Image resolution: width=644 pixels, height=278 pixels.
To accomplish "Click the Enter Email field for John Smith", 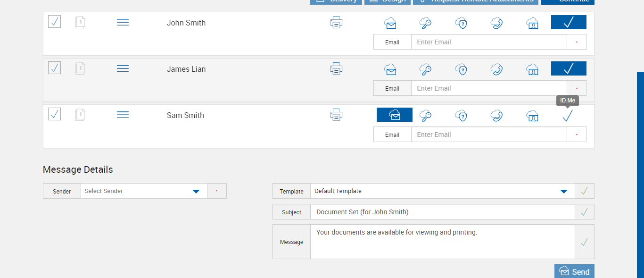I will point(488,42).
